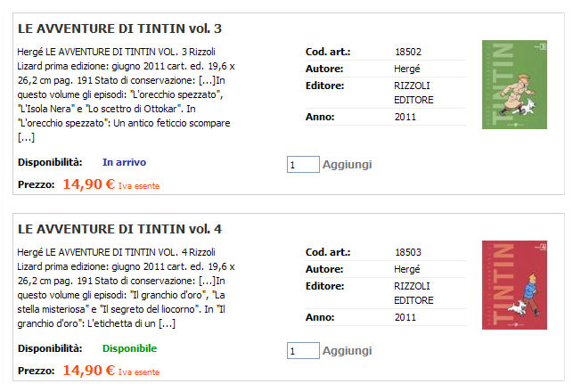Click author Hergé in the vol. 3 listing
The height and width of the screenshot is (392, 573).
(x=407, y=68)
